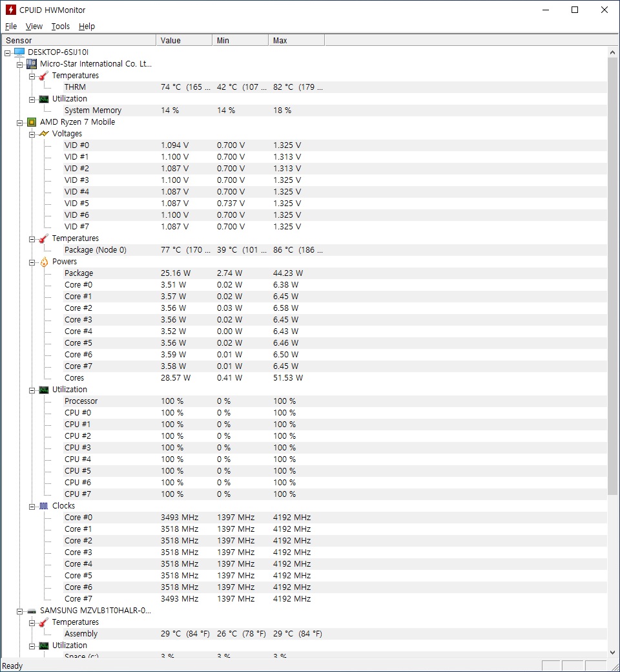Collapse the CPU Temperatures group with Package
The width and height of the screenshot is (620, 672).
tap(32, 239)
